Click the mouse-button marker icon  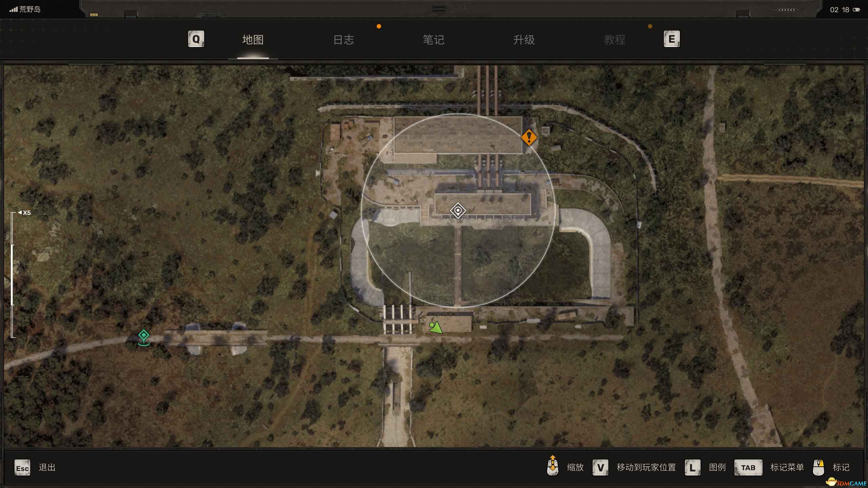coord(818,468)
